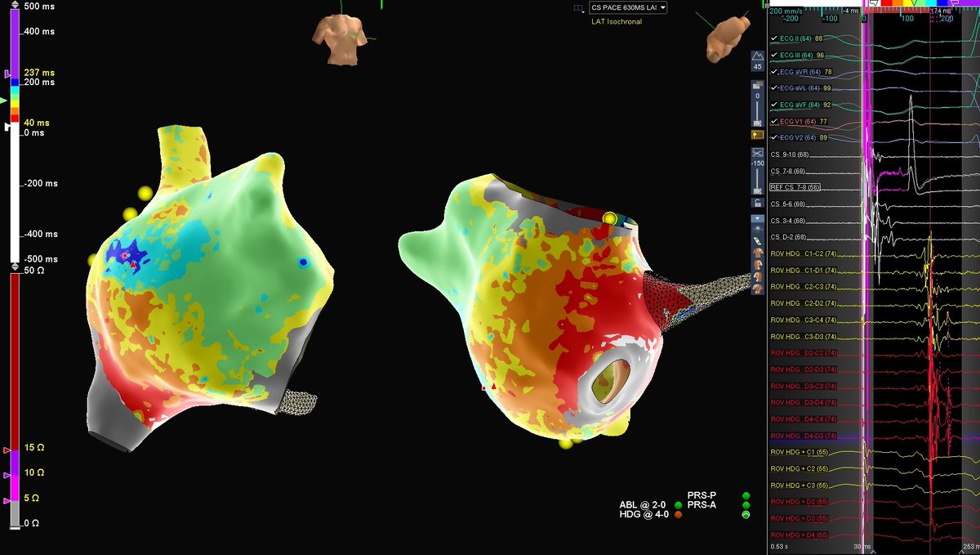Image resolution: width=980 pixels, height=555 pixels.
Task: Click the layered transparency icon above the 0 slider
Action: [758, 84]
